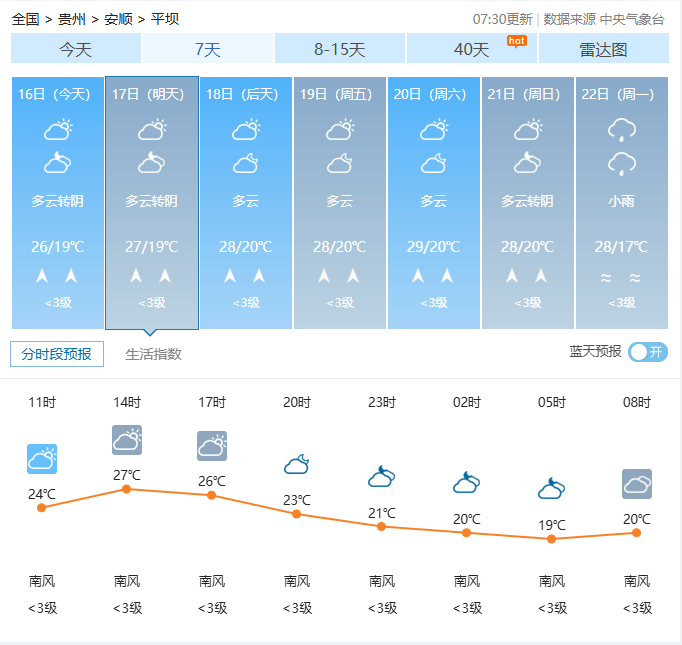
Task: Navigate to 安顺 breadcrumb link
Action: click(118, 19)
